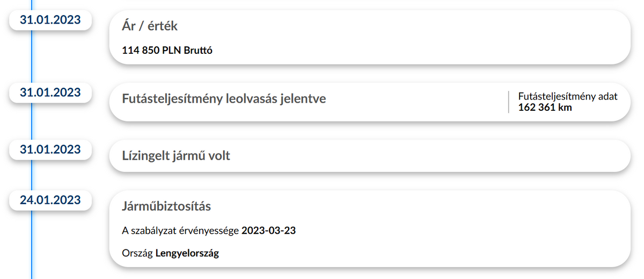Select the country value Lengyelország
The width and height of the screenshot is (644, 279).
pyautogui.click(x=187, y=253)
